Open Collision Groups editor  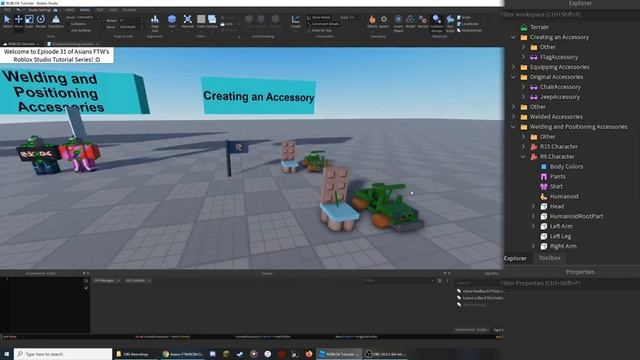(x=437, y=23)
